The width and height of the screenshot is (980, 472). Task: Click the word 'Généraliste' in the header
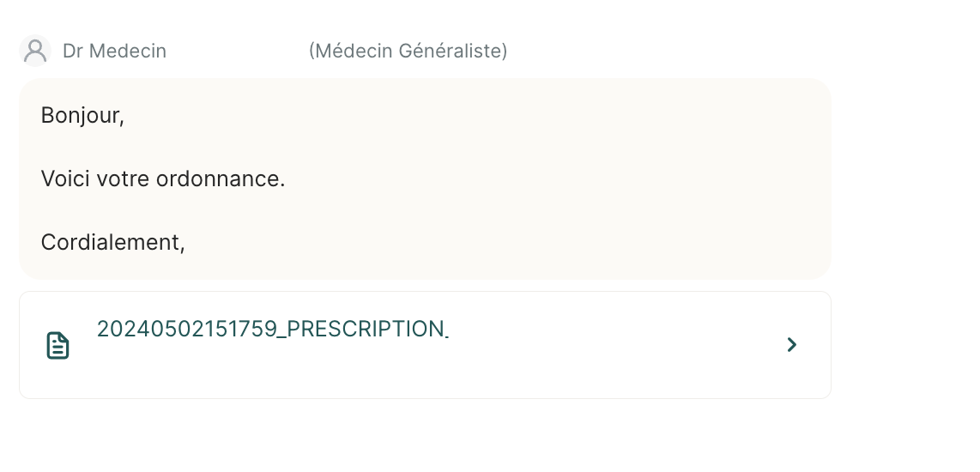coord(450,51)
